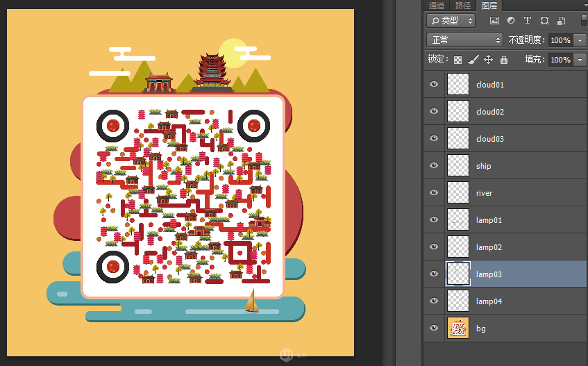Hide the cloud03 layer

pos(434,138)
